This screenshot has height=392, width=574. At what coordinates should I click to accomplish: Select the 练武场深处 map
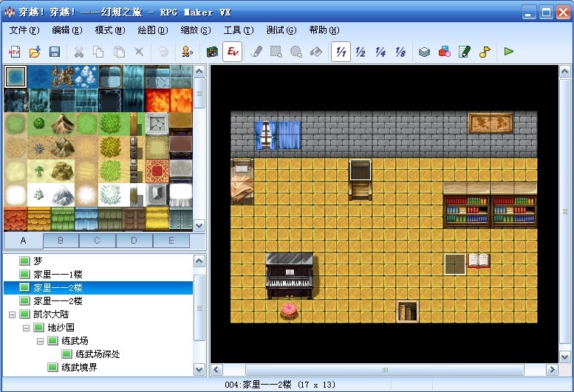tap(98, 354)
